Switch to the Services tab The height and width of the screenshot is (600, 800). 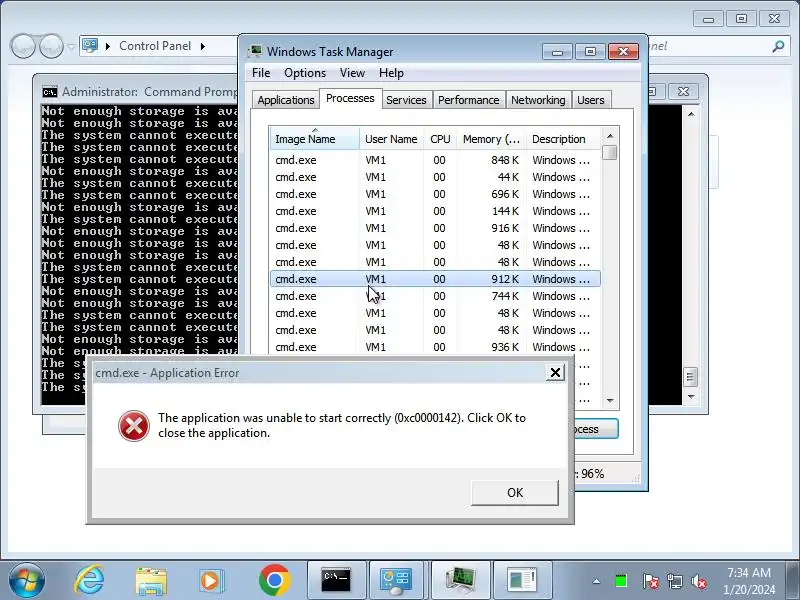tap(406, 100)
